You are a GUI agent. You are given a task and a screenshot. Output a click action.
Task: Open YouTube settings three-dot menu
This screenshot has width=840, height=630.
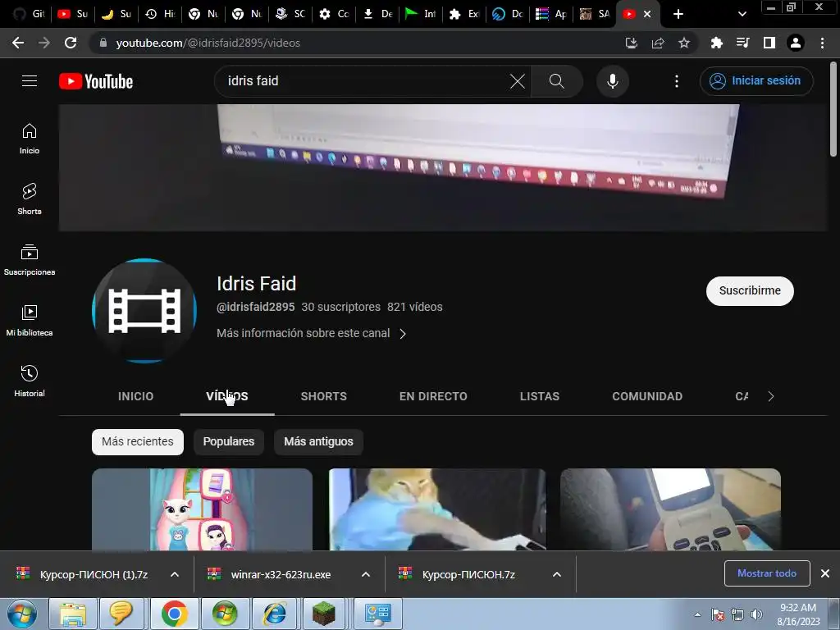[677, 81]
